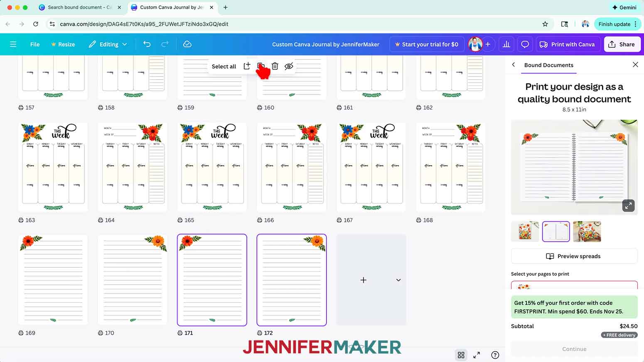Close the Custom Canva Journal tab

click(211, 7)
